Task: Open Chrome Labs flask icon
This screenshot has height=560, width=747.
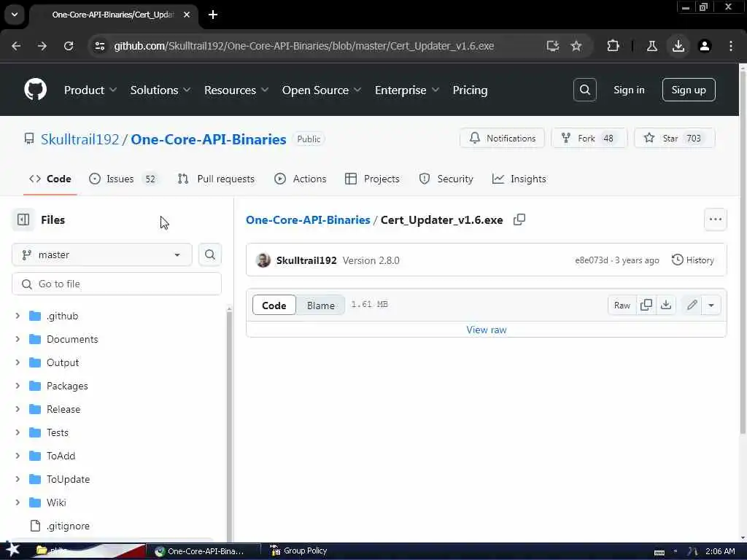Action: pyautogui.click(x=651, y=46)
